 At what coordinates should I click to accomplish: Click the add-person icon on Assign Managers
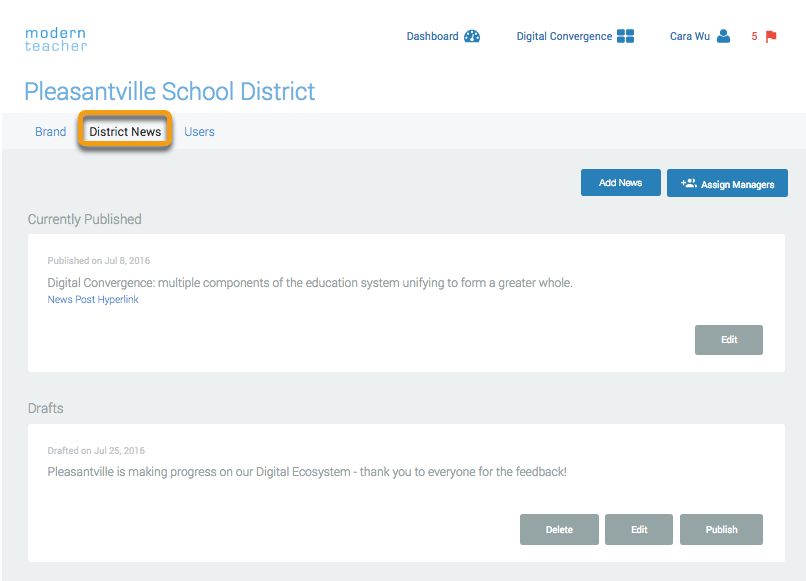[689, 183]
